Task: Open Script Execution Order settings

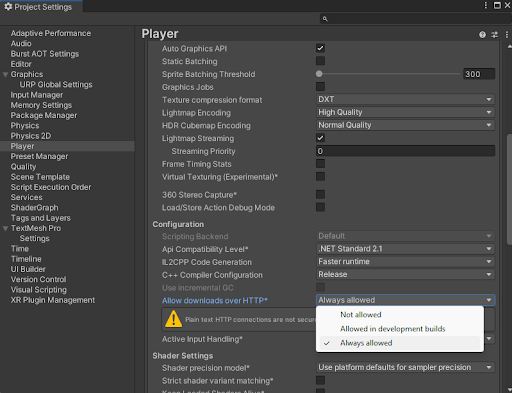Action: tap(51, 187)
